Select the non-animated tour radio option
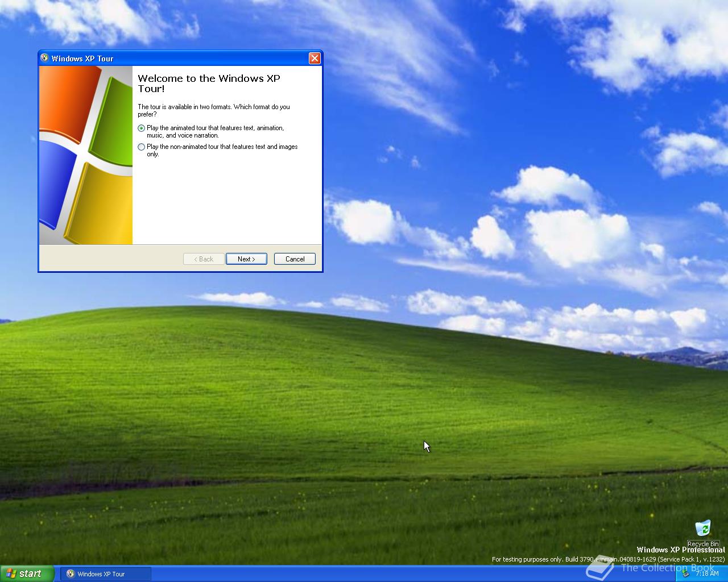 (x=142, y=147)
